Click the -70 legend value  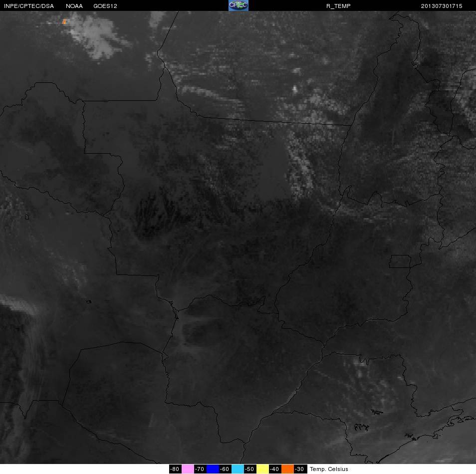[200, 469]
